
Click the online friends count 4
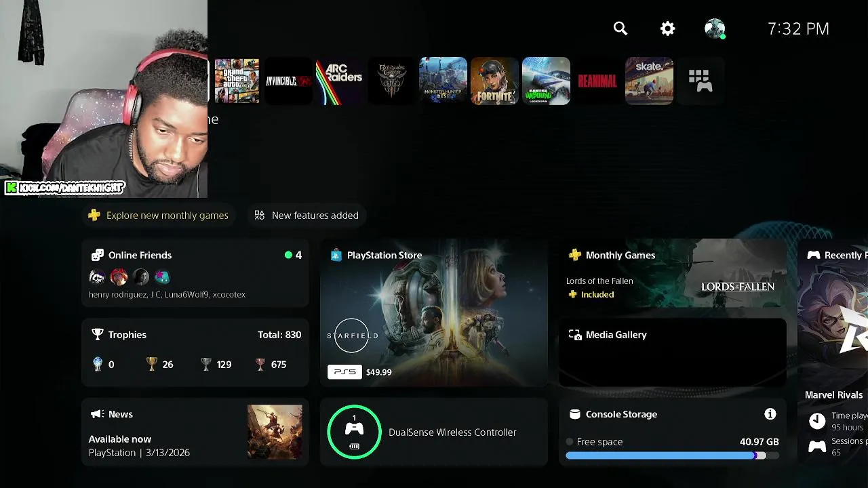[298, 256]
